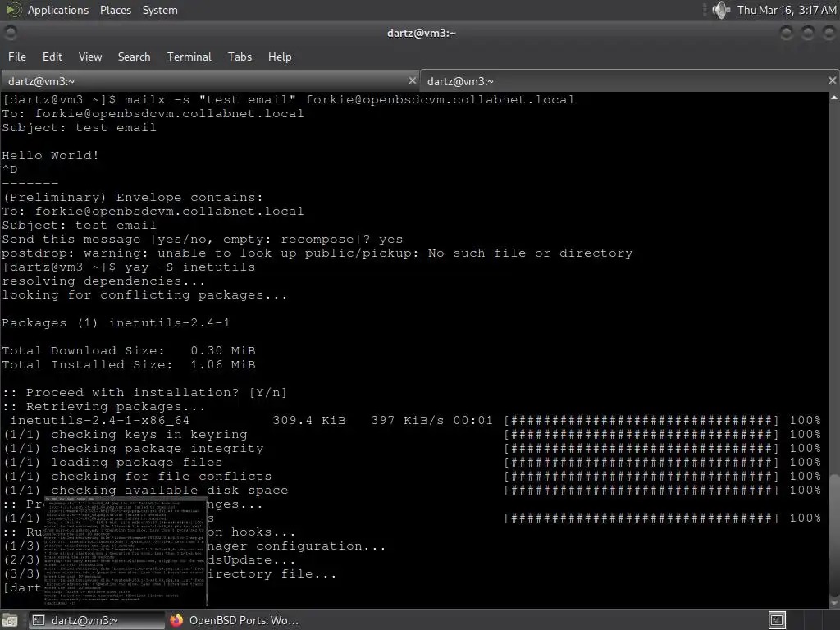Open the Applications menu
This screenshot has height=630, width=840.
58,10
